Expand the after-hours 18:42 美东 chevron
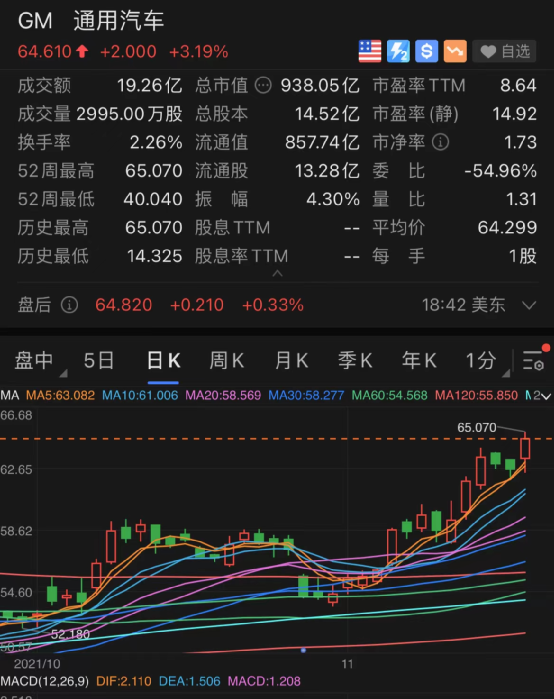Image resolution: width=554 pixels, height=699 pixels. (x=529, y=305)
